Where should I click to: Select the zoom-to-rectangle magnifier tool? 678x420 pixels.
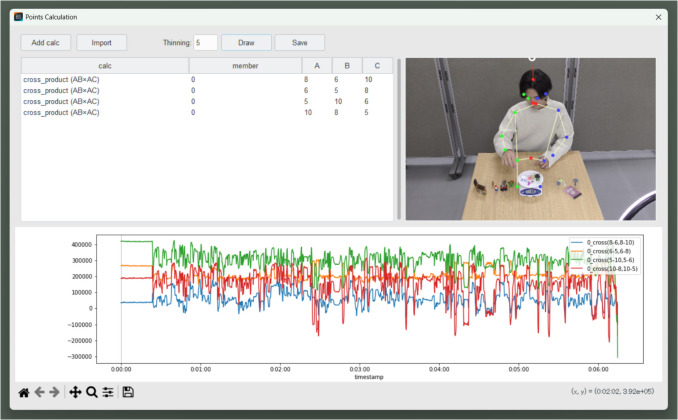tap(92, 392)
